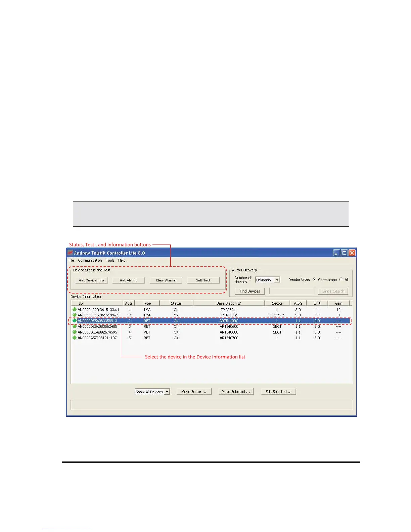Viewport: 411px width, 532px height.
Task: Sort by the Sector column header
Action: (277, 303)
